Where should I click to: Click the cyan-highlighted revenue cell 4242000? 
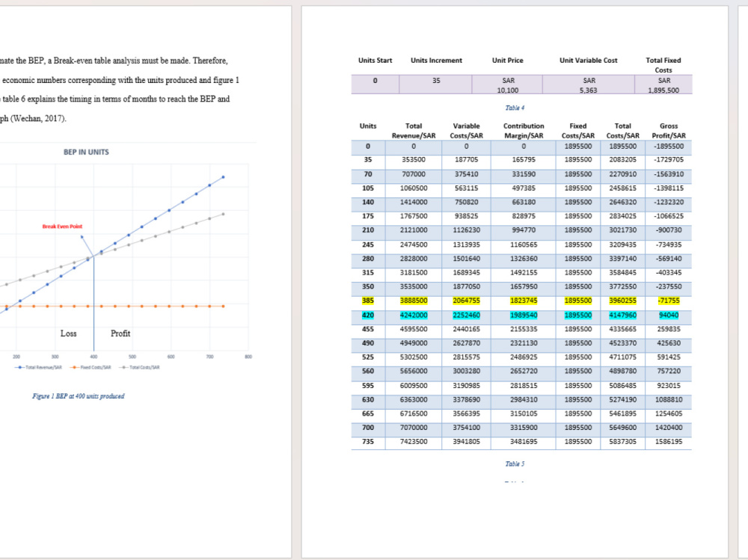click(x=414, y=316)
